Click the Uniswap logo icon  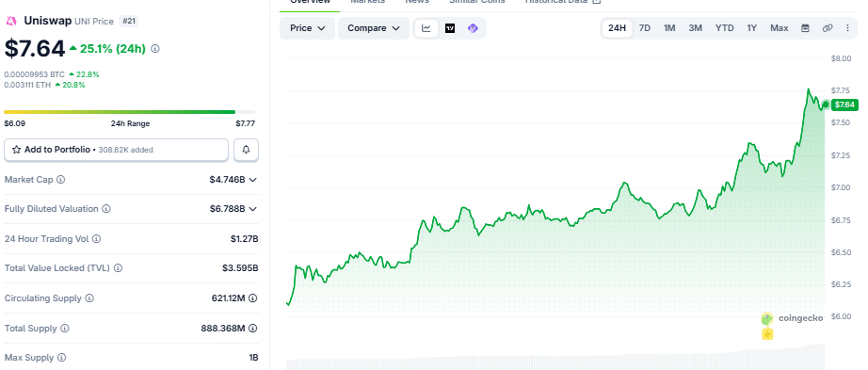click(10, 22)
